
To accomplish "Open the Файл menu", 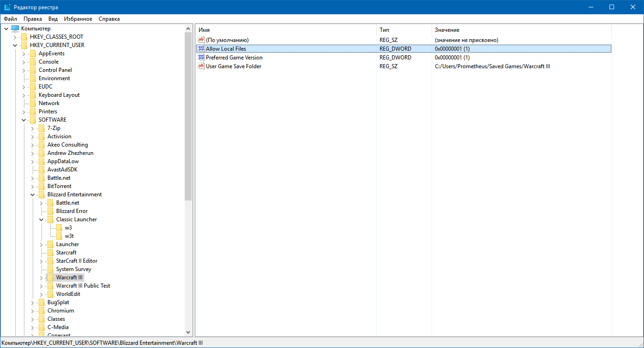I will 10,19.
